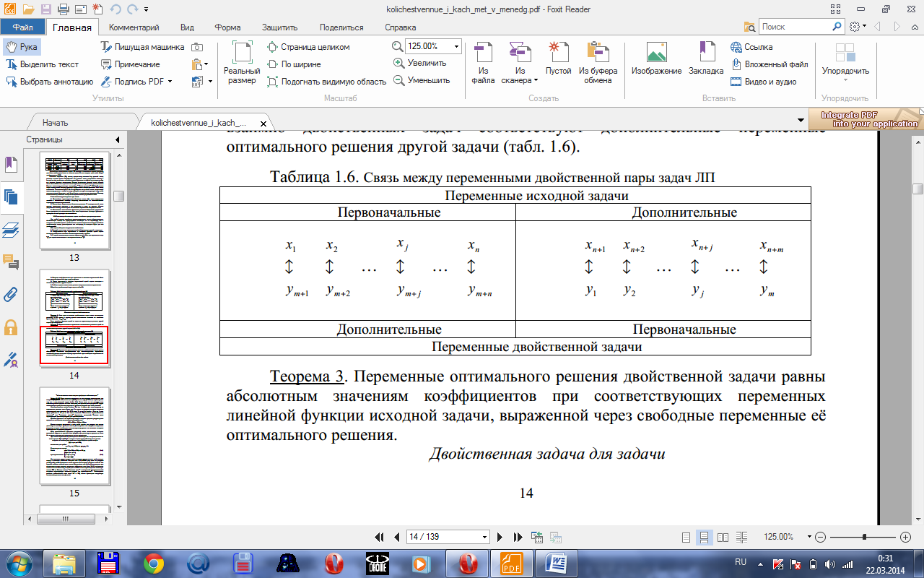
Task: Open the search settings gear dropdown
Action: (x=858, y=27)
